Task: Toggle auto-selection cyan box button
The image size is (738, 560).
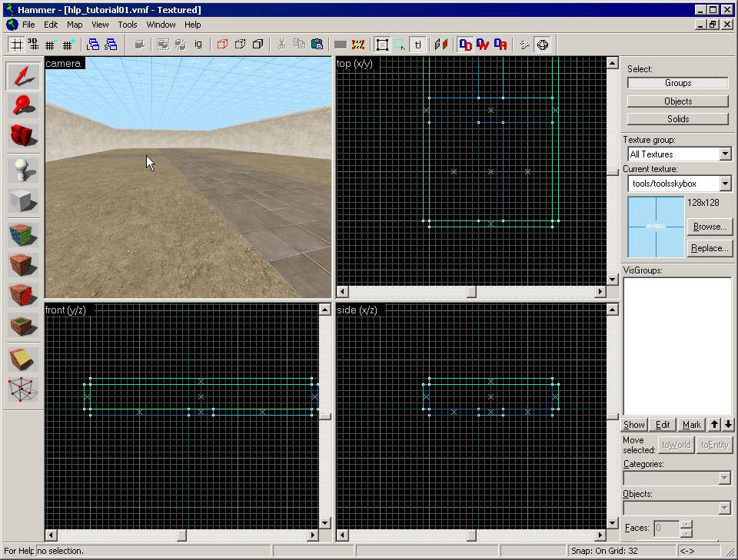Action: coord(400,45)
